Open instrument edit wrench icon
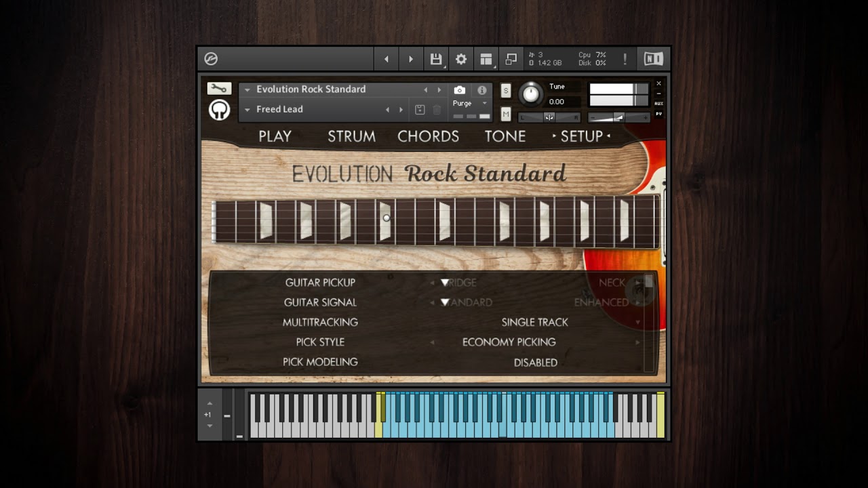868x488 pixels. click(x=219, y=89)
